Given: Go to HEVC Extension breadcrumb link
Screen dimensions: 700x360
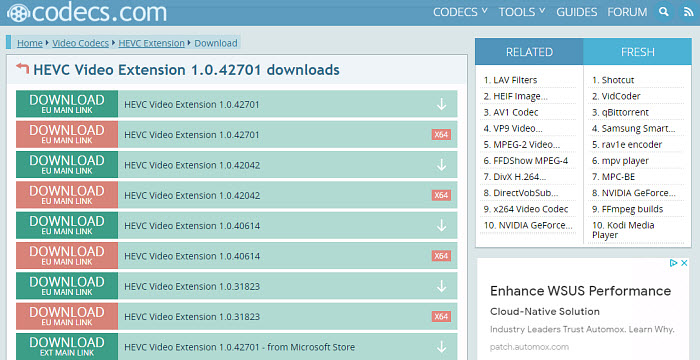Looking at the screenshot, I should tap(151, 43).
